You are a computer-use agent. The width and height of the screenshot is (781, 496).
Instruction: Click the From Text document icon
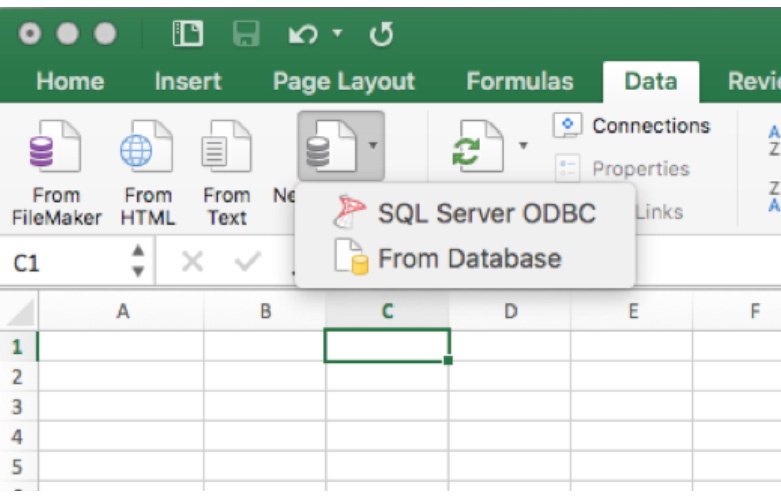point(226,146)
